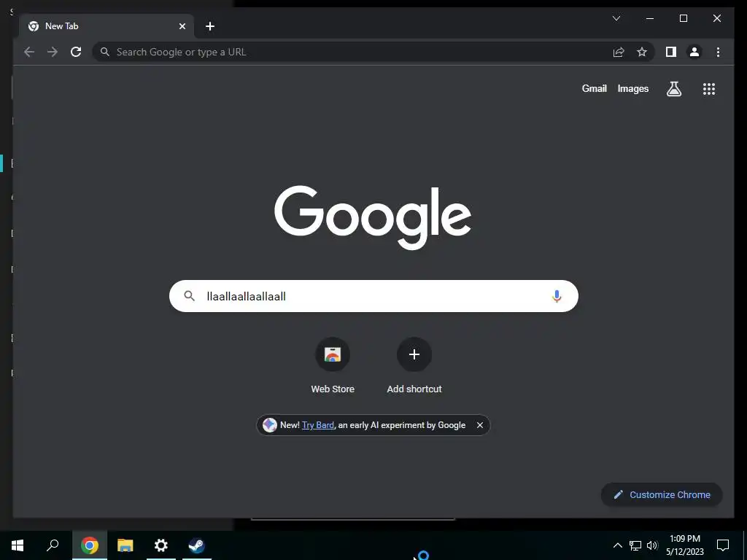Dismiss the Bard promotion banner
Image resolution: width=747 pixels, height=560 pixels.
[480, 425]
